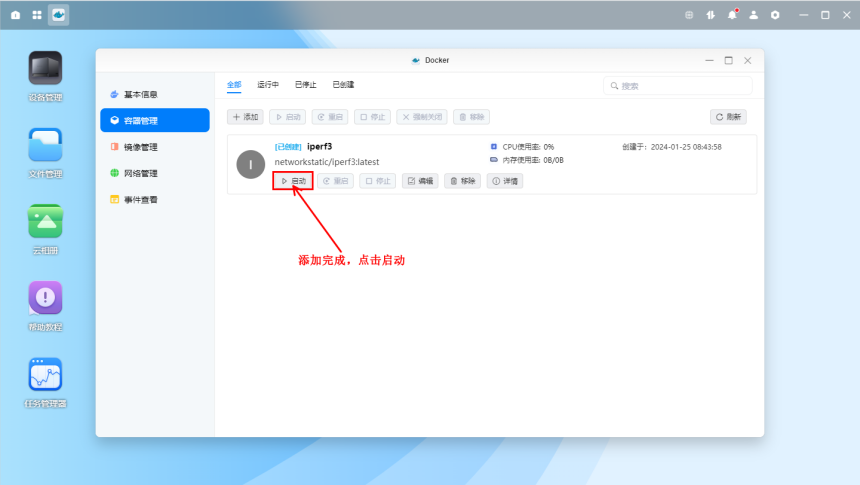Image resolution: width=860 pixels, height=485 pixels.
Task: Click the memory usage icon
Action: 494,160
